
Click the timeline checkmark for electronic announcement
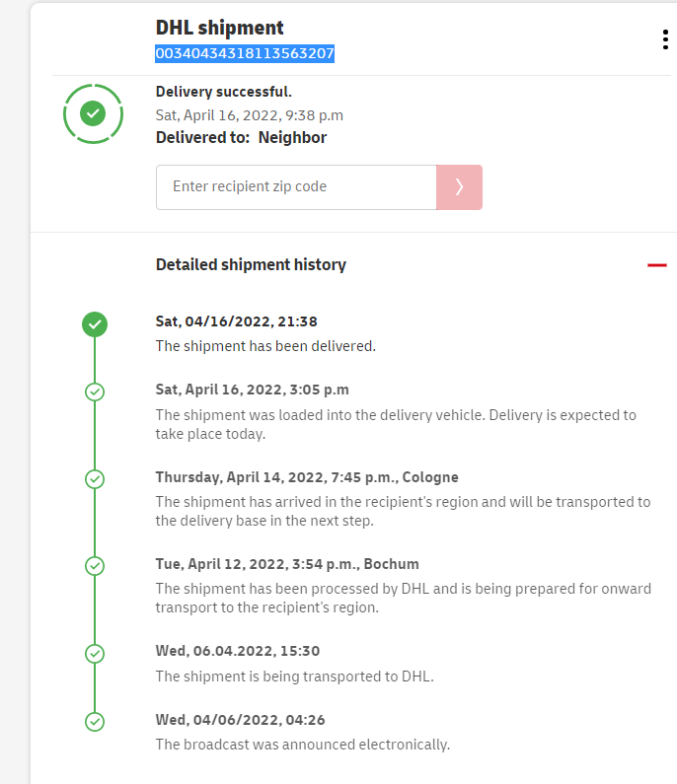pyautogui.click(x=95, y=722)
